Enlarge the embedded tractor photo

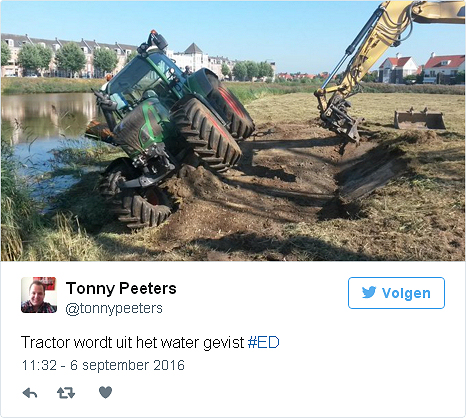[x=233, y=131]
